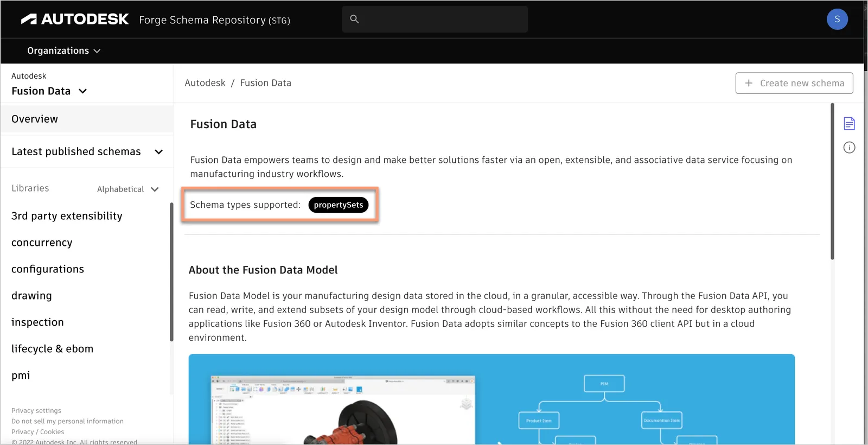Open the concurrency library

(x=42, y=243)
